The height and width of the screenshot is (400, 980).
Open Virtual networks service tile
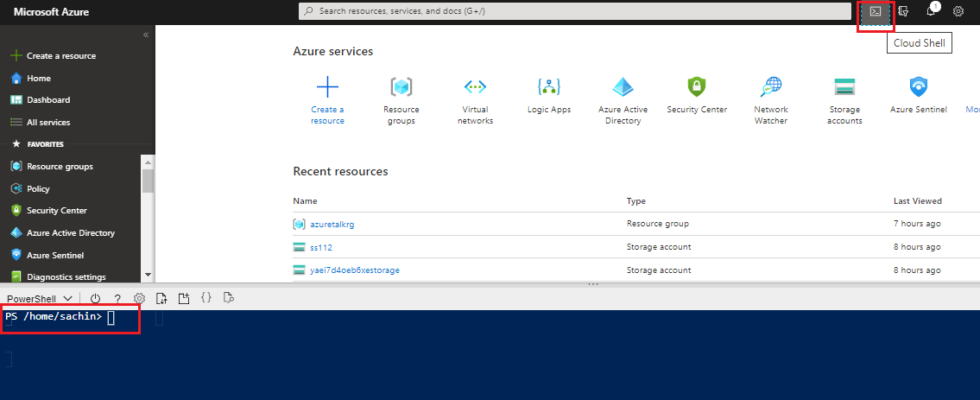[475, 100]
